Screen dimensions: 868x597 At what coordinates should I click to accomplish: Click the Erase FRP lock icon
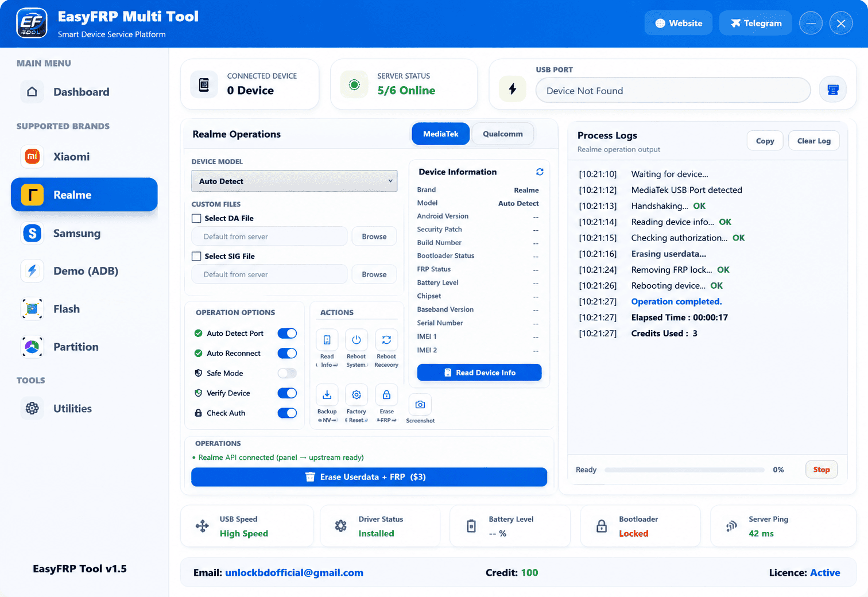point(386,395)
